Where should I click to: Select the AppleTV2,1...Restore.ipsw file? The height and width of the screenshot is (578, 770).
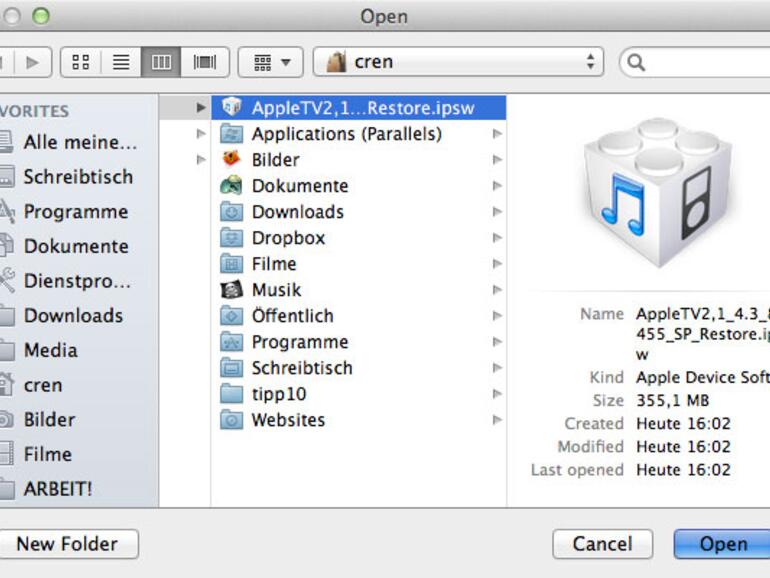point(359,108)
